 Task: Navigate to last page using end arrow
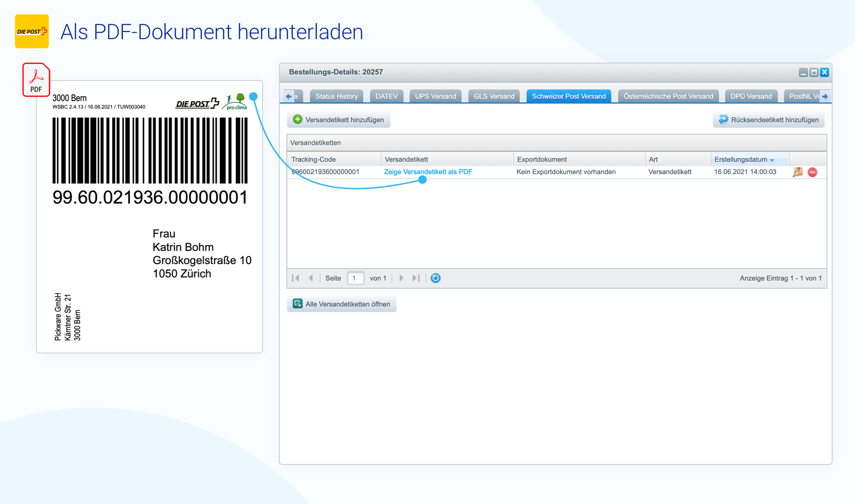click(x=416, y=278)
